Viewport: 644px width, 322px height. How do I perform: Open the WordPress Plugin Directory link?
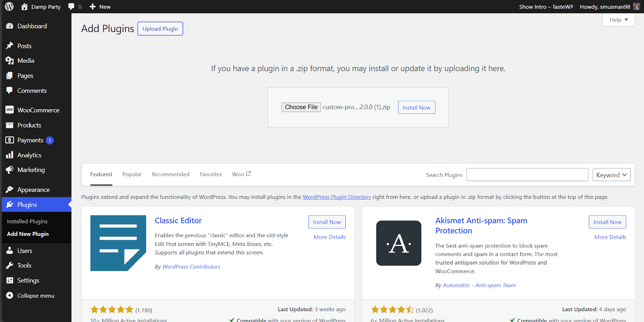click(x=337, y=197)
